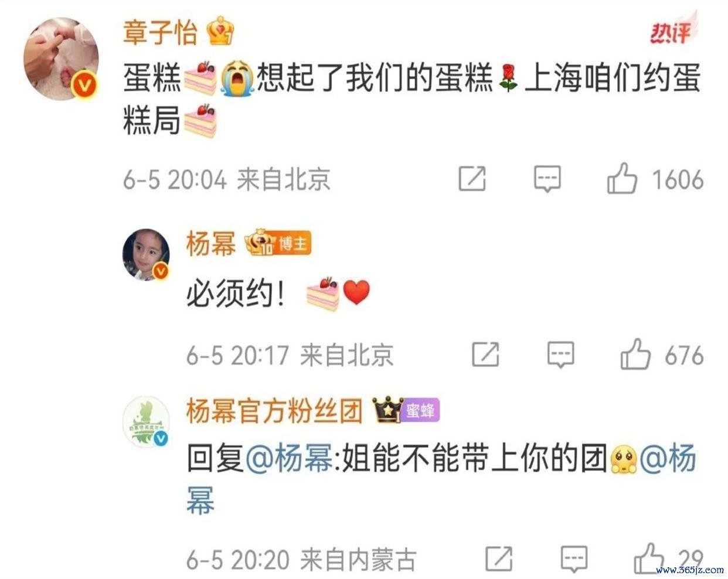Screen dimensions: 728x579
Task: View 杨幂's profile picture
Action: point(147,255)
